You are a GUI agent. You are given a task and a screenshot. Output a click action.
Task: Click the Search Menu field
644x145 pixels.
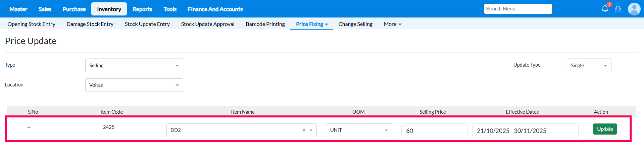[518, 9]
